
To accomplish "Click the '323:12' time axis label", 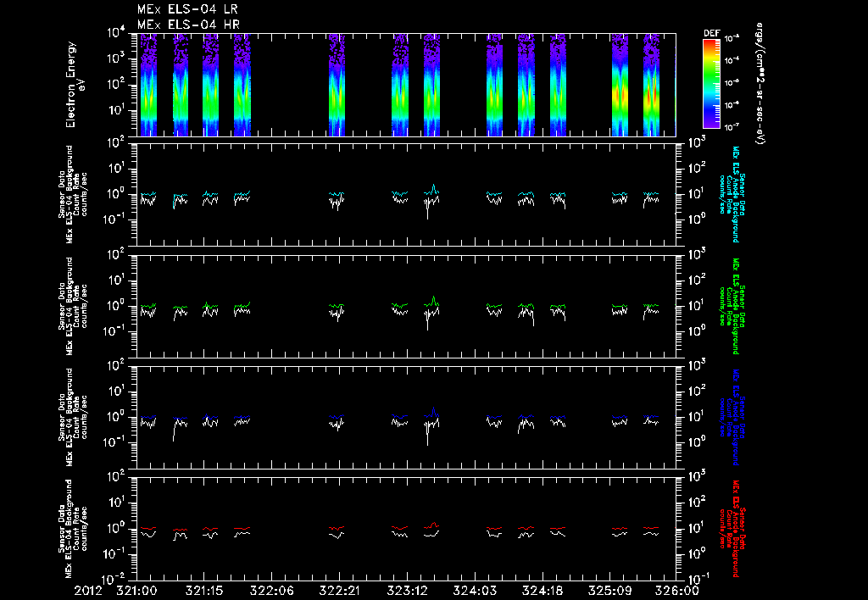I will point(406,591).
